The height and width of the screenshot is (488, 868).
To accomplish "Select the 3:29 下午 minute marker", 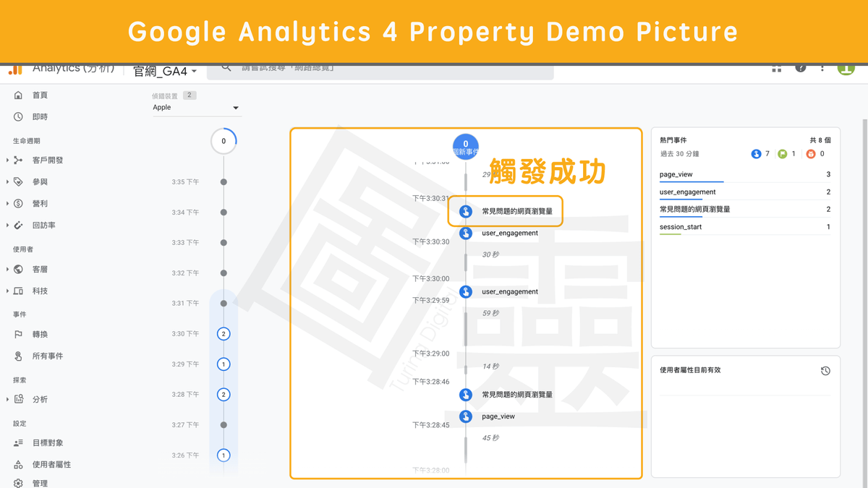I will [x=224, y=364].
